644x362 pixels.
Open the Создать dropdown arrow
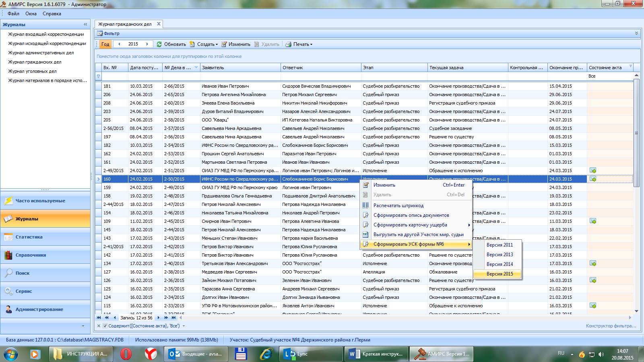point(217,45)
